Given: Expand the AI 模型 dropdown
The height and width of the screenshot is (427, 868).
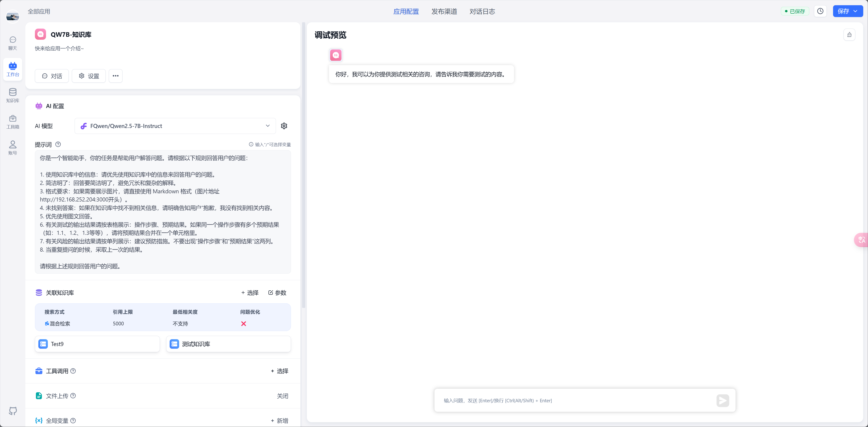Looking at the screenshot, I should 268,126.
